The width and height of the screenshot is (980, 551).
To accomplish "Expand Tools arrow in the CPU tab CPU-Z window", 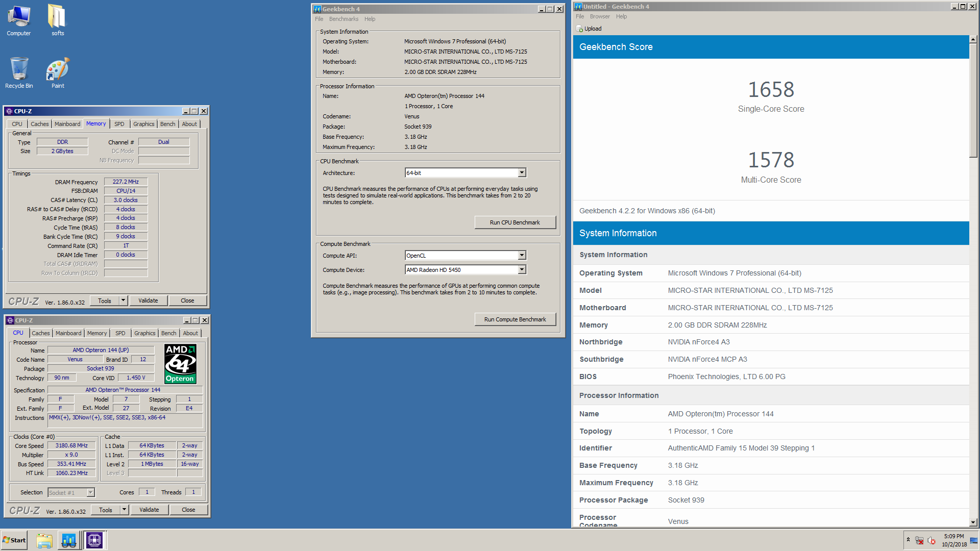I will 124,510.
